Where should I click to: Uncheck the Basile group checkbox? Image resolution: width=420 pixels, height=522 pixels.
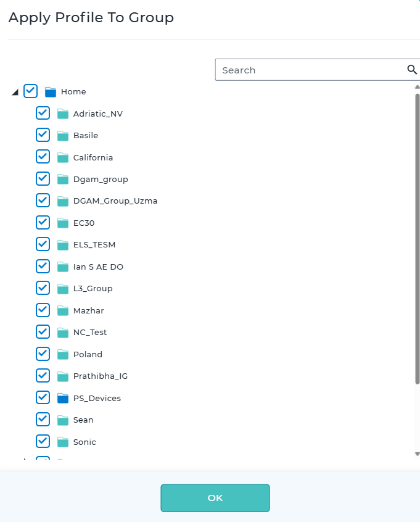coord(43,135)
